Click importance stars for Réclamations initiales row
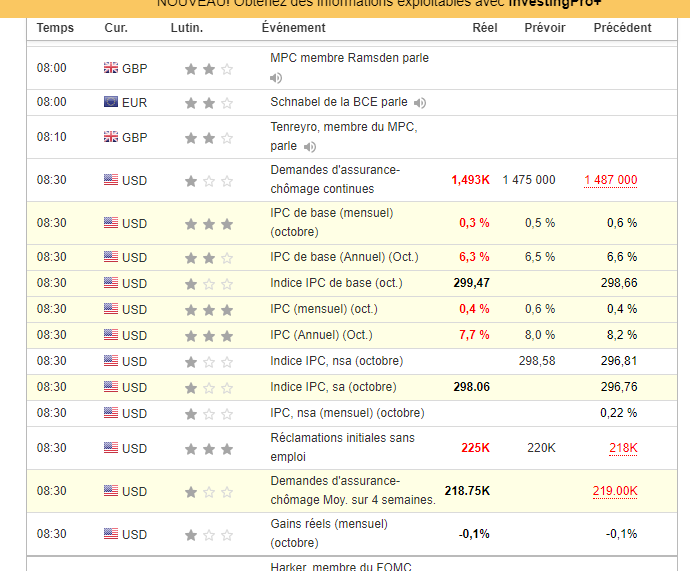 [208, 448]
